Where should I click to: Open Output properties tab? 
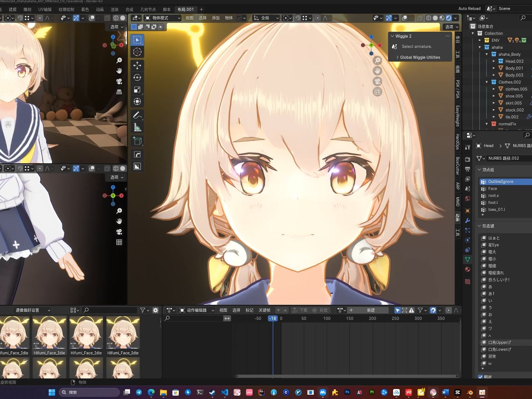pyautogui.click(x=467, y=169)
